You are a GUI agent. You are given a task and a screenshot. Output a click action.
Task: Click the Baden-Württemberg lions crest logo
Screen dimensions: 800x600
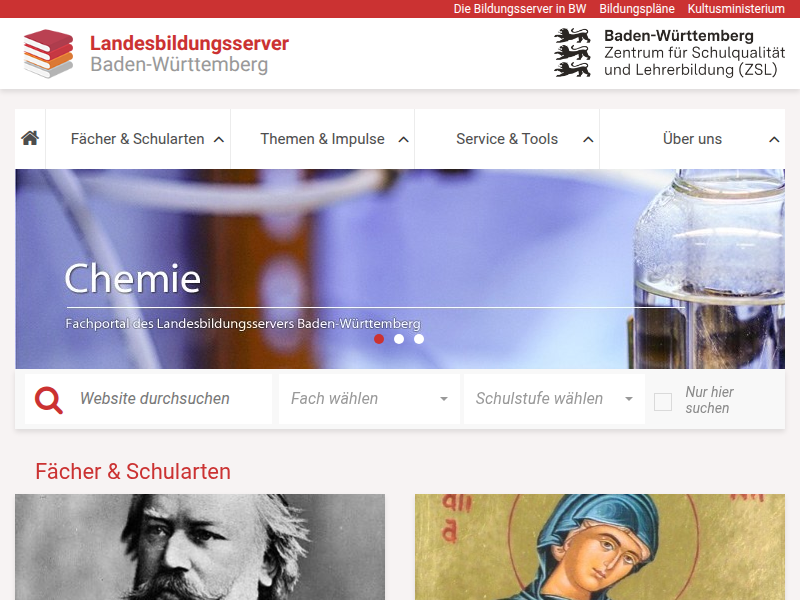[572, 53]
